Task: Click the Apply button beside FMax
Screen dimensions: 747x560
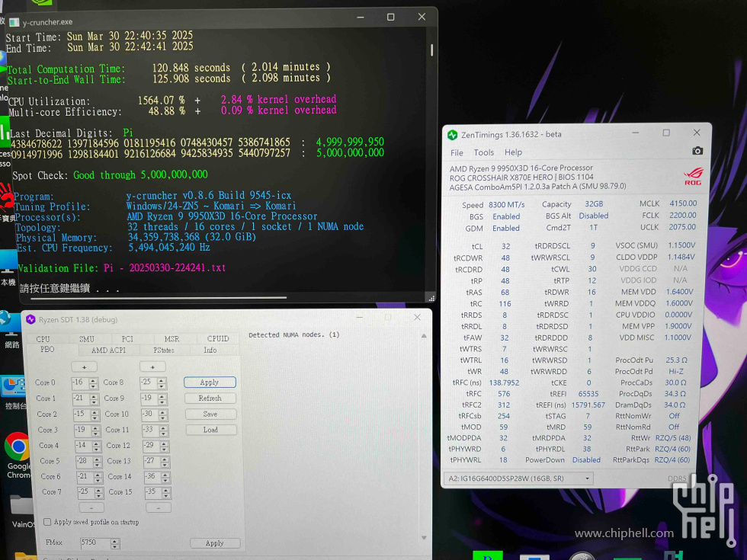Action: coord(214,542)
